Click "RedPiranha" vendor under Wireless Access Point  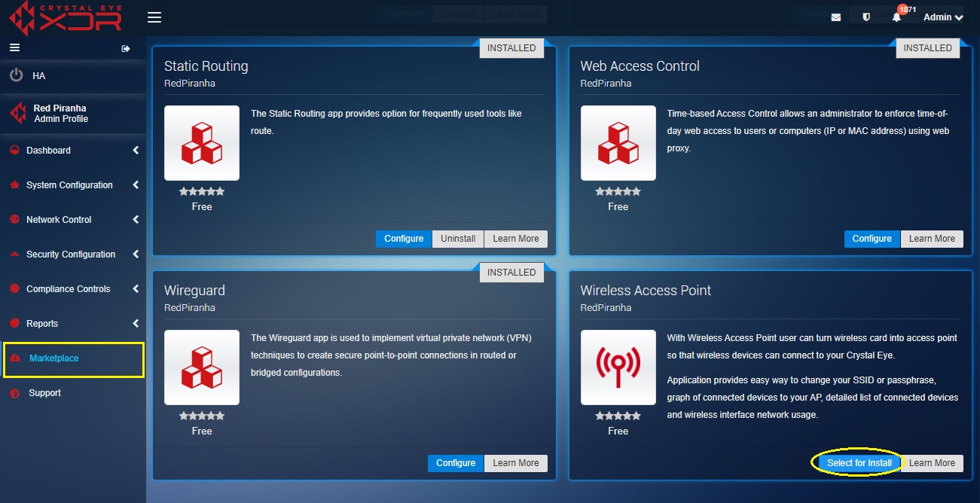[x=606, y=308]
